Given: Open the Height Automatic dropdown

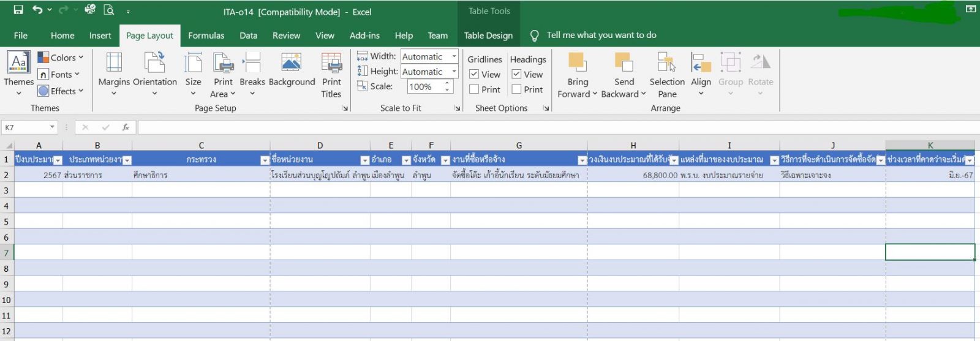Looking at the screenshot, I should (454, 72).
